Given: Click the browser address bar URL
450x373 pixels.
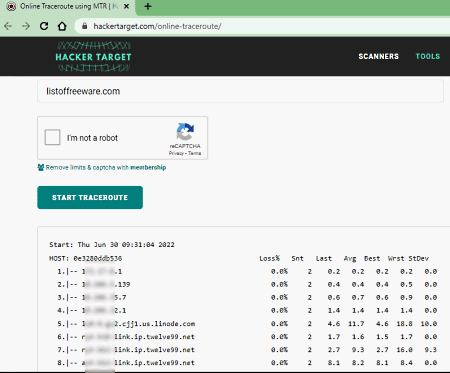Looking at the screenshot, I should click(x=157, y=26).
